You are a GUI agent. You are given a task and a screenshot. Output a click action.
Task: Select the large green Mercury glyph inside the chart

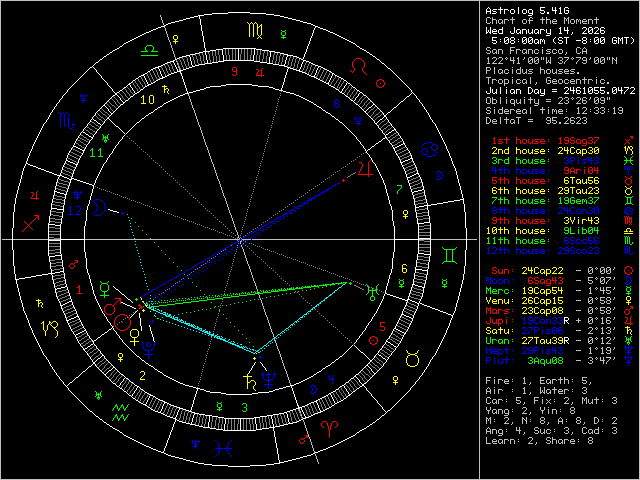pos(105,289)
